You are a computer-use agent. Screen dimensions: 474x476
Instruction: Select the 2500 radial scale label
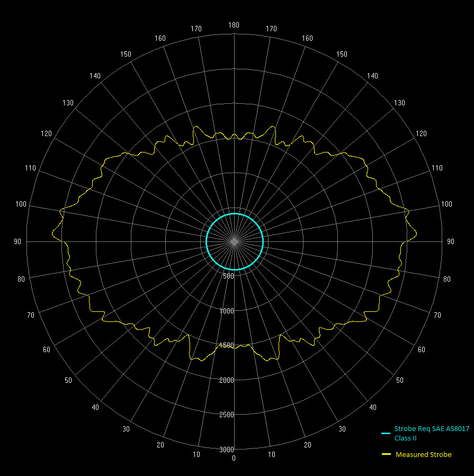click(x=227, y=415)
